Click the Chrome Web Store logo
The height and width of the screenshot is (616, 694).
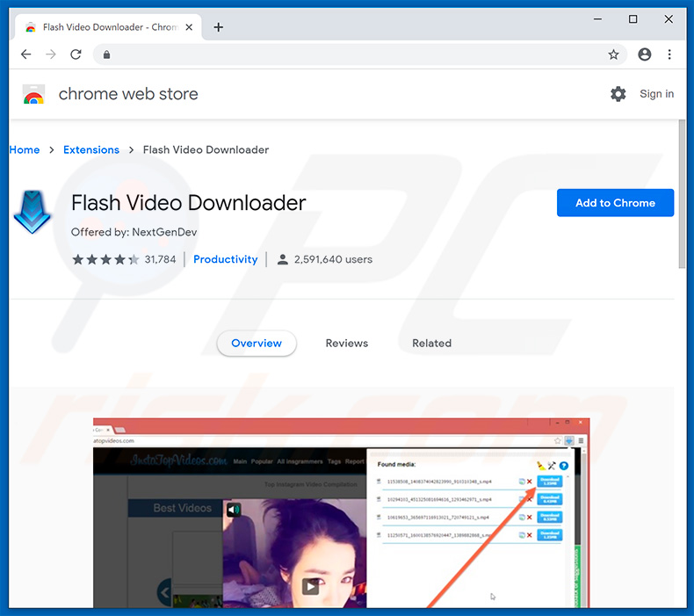33,94
